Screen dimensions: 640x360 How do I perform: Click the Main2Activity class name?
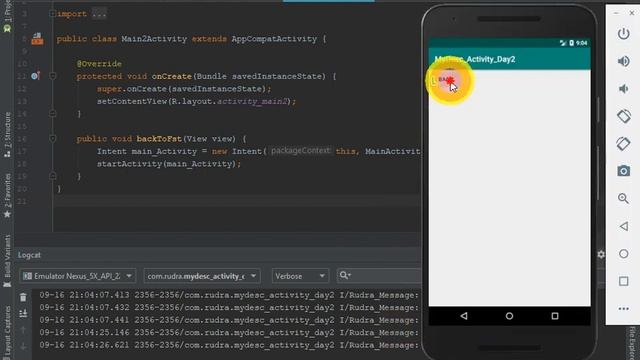pos(154,39)
